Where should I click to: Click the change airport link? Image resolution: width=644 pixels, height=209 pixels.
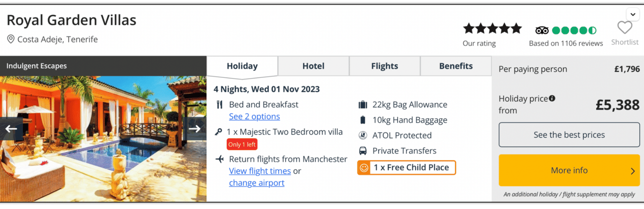pos(257,183)
